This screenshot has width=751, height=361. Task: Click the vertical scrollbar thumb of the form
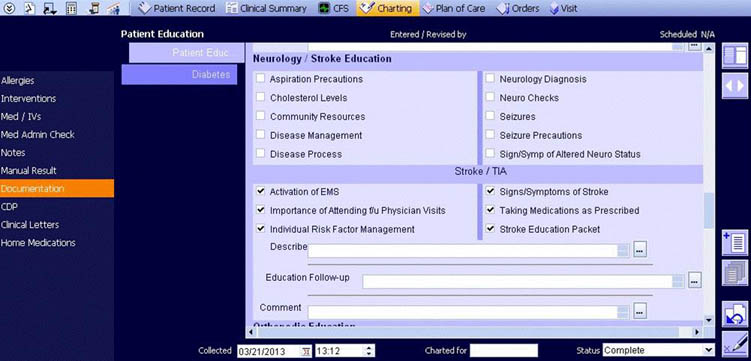click(709, 211)
